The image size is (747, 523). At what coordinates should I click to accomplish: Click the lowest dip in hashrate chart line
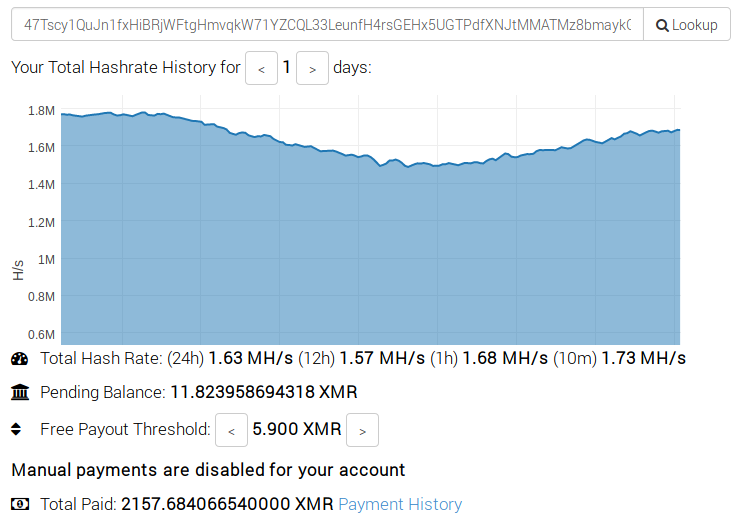[408, 167]
